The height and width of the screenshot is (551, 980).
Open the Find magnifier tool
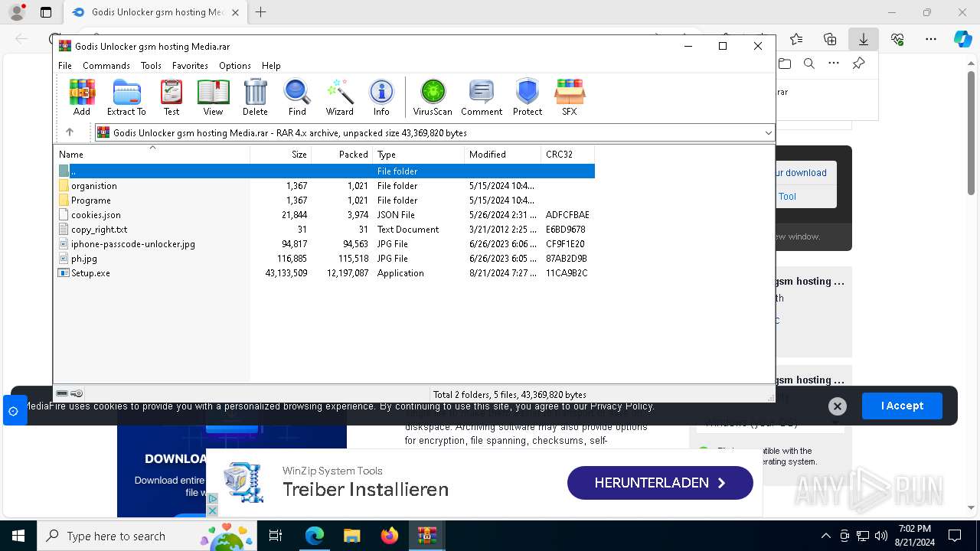297,97
